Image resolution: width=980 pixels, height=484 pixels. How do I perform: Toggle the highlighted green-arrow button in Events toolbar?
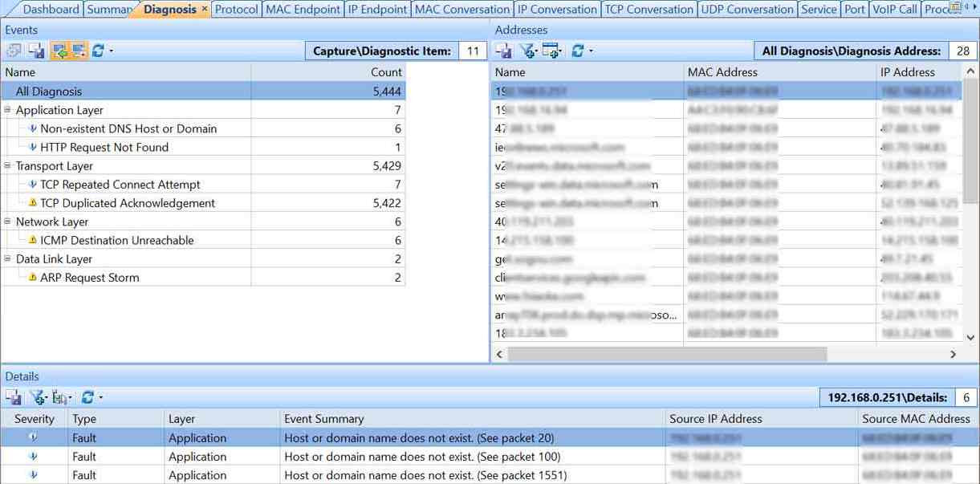[x=59, y=51]
